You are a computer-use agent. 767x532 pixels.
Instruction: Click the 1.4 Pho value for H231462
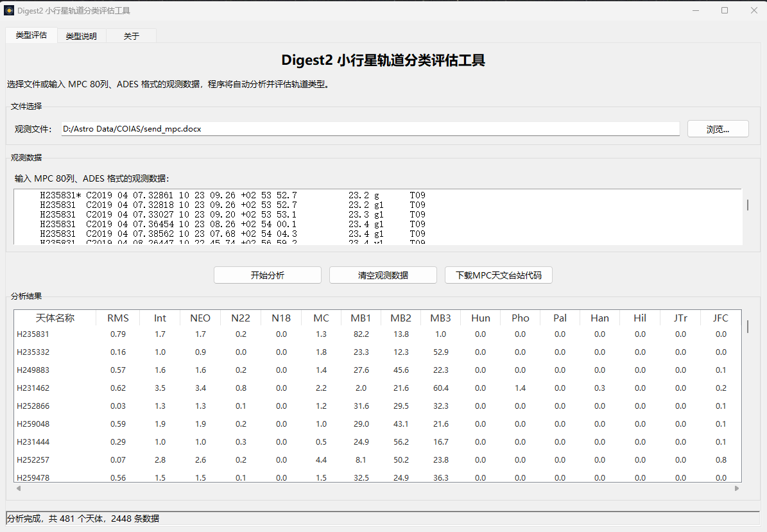tap(520, 388)
